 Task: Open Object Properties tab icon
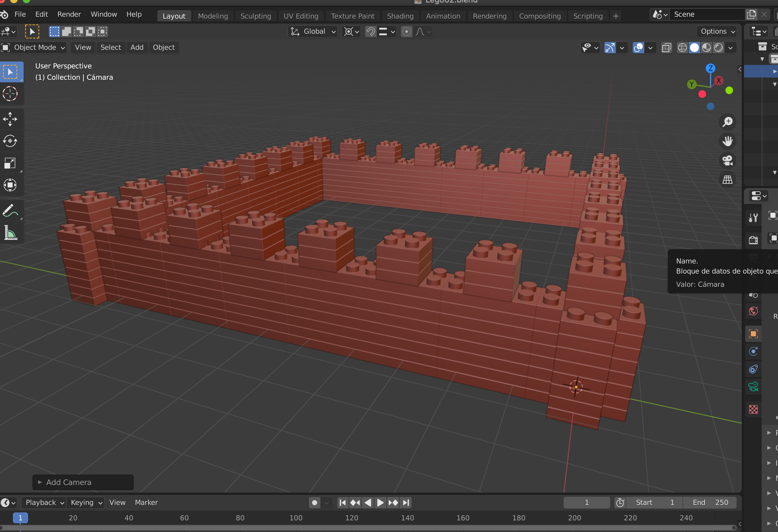[x=753, y=333]
